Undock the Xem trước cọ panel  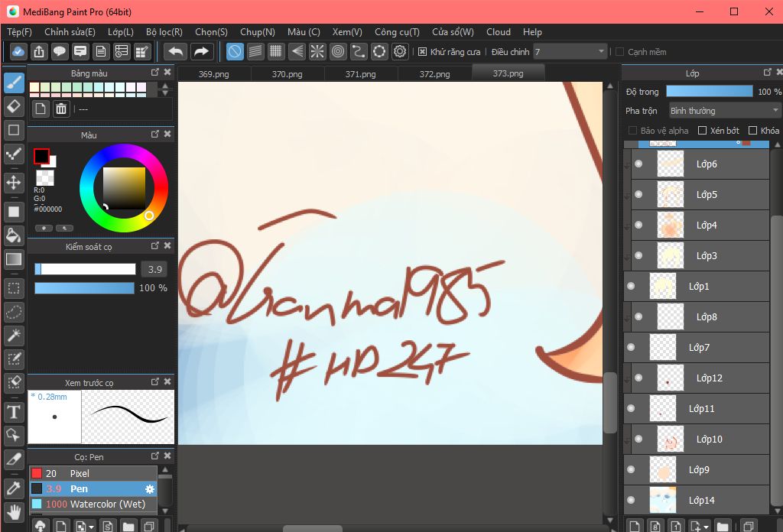pos(154,381)
